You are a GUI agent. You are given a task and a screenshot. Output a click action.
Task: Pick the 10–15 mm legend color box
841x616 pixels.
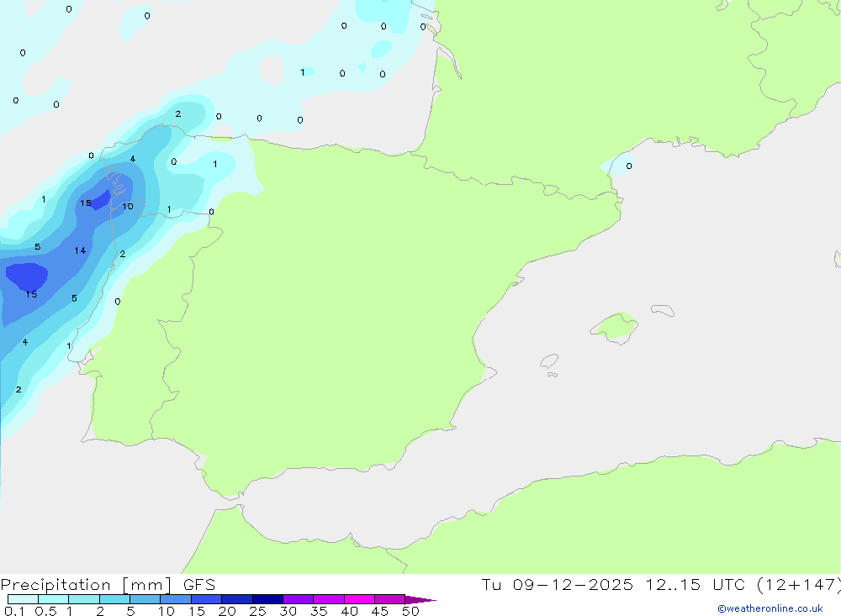tap(176, 599)
